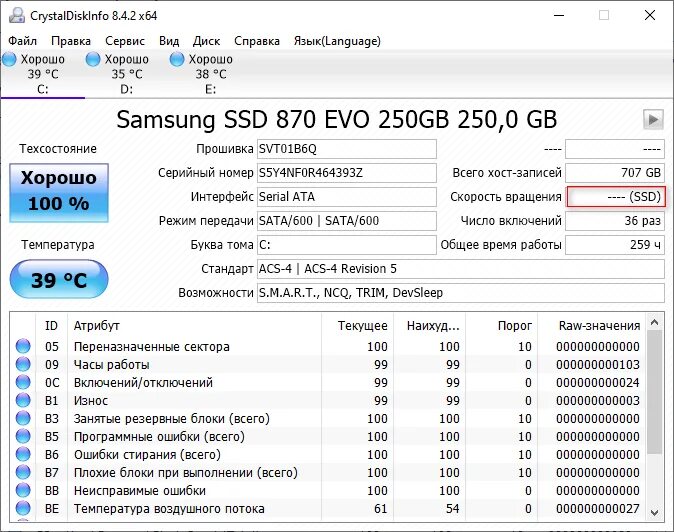Click the blue health orb for disk D:
The width and height of the screenshot is (674, 532).
93,59
